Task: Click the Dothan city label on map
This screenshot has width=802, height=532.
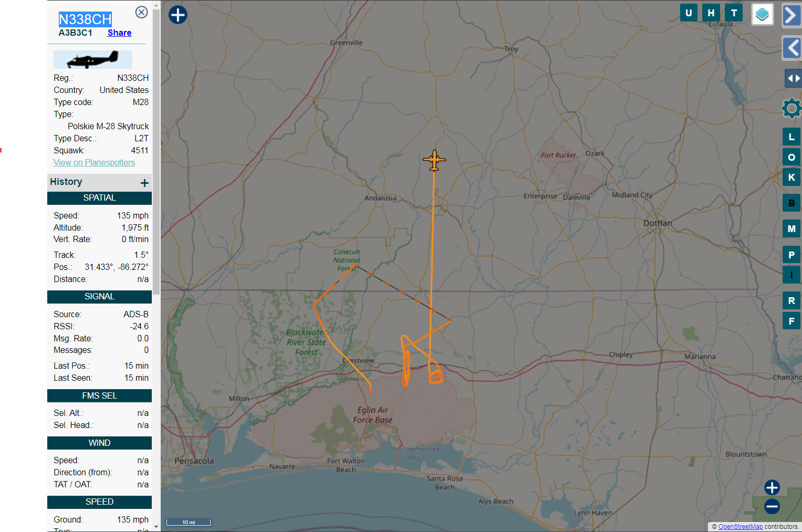Action: pos(658,223)
